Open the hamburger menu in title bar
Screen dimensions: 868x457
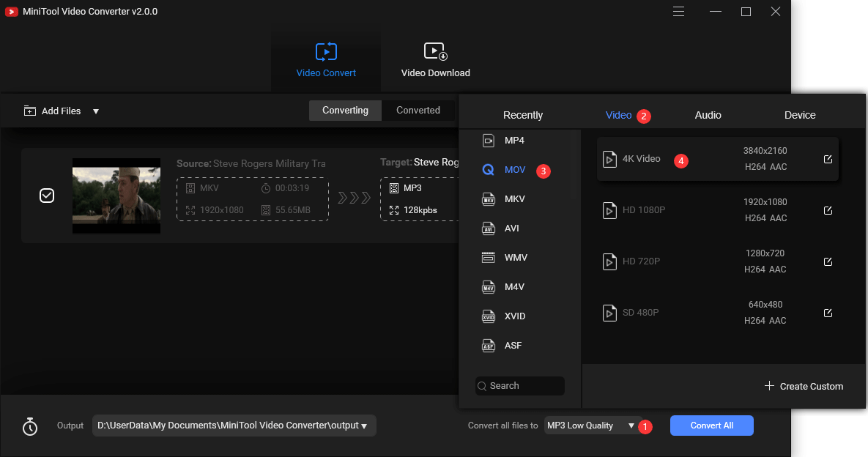[x=679, y=12]
